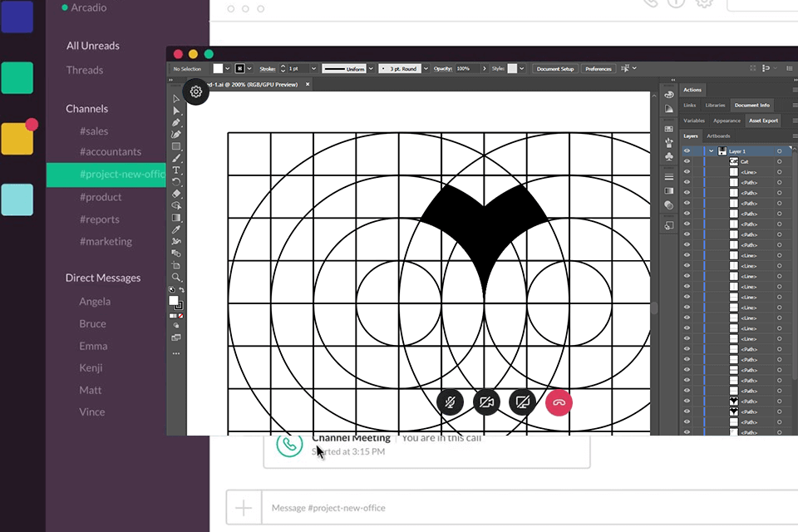Switch to the Appearance tab
The width and height of the screenshot is (798, 532).
(727, 121)
